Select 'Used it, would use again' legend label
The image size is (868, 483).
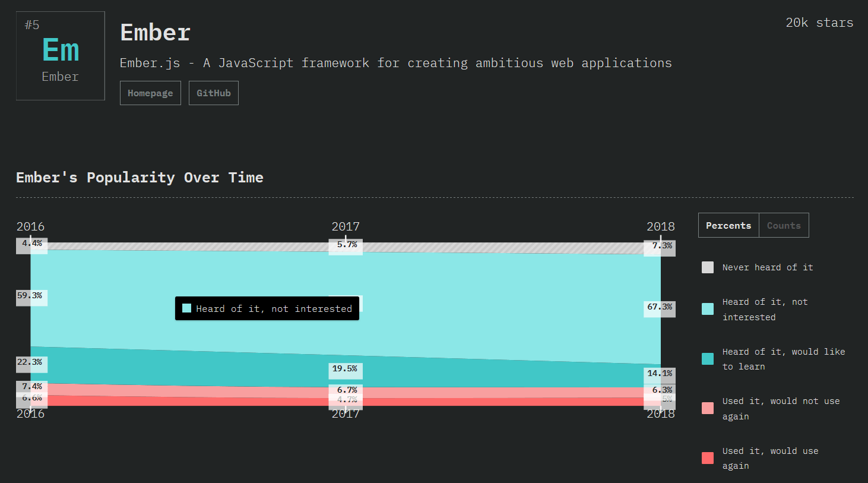(770, 458)
